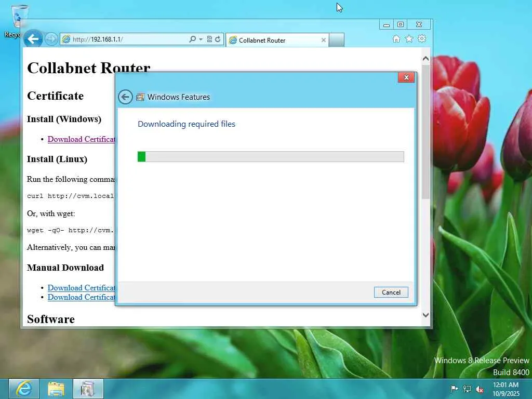Click the scroll down arrow in the browser

pyautogui.click(x=426, y=315)
